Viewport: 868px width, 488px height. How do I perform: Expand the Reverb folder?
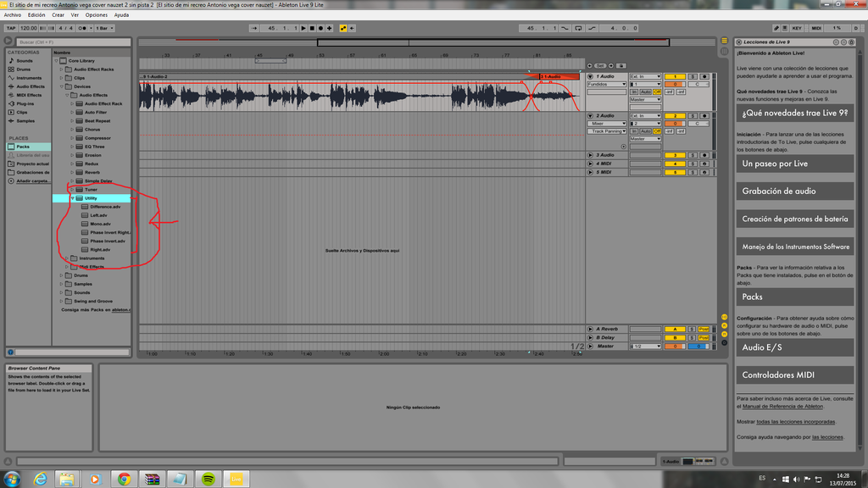[x=72, y=172]
